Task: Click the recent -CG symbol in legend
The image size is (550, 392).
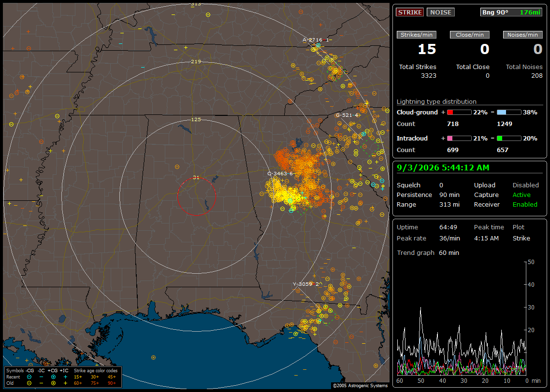Action: 29,377
